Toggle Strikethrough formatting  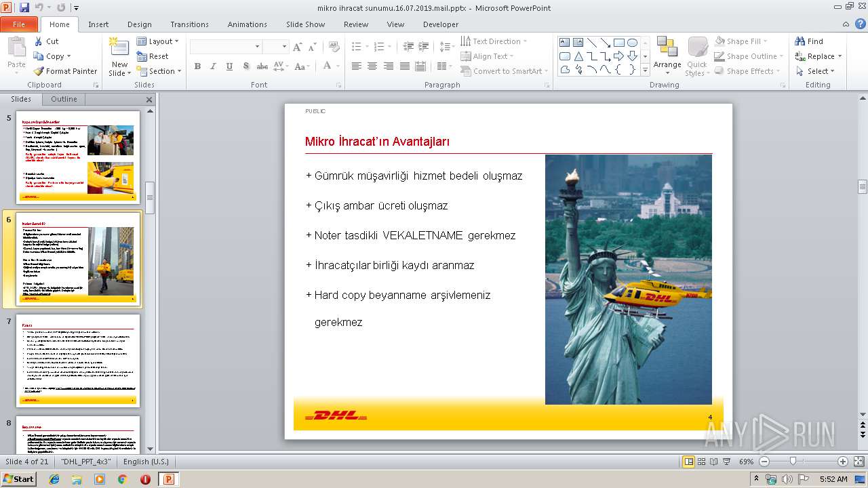tap(262, 66)
